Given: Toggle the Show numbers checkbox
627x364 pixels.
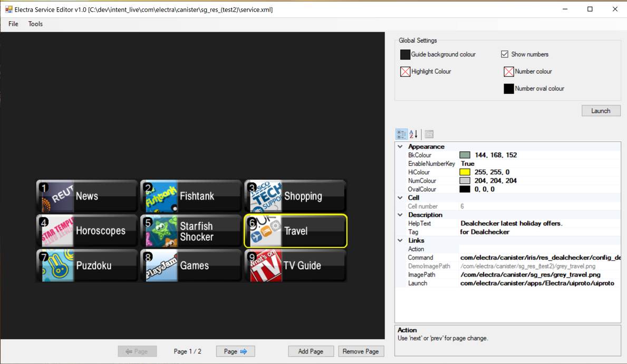Looking at the screenshot, I should [x=505, y=54].
